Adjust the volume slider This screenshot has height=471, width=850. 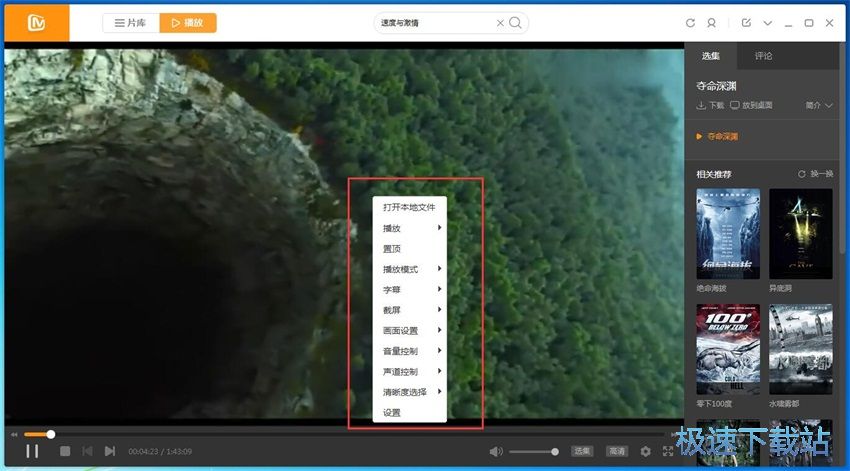[x=533, y=451]
